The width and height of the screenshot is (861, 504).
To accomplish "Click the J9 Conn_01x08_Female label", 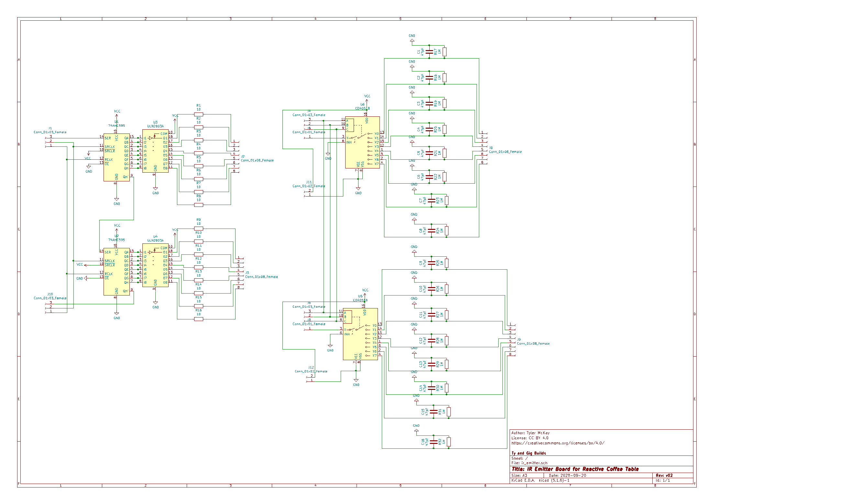I will pyautogui.click(x=533, y=344).
